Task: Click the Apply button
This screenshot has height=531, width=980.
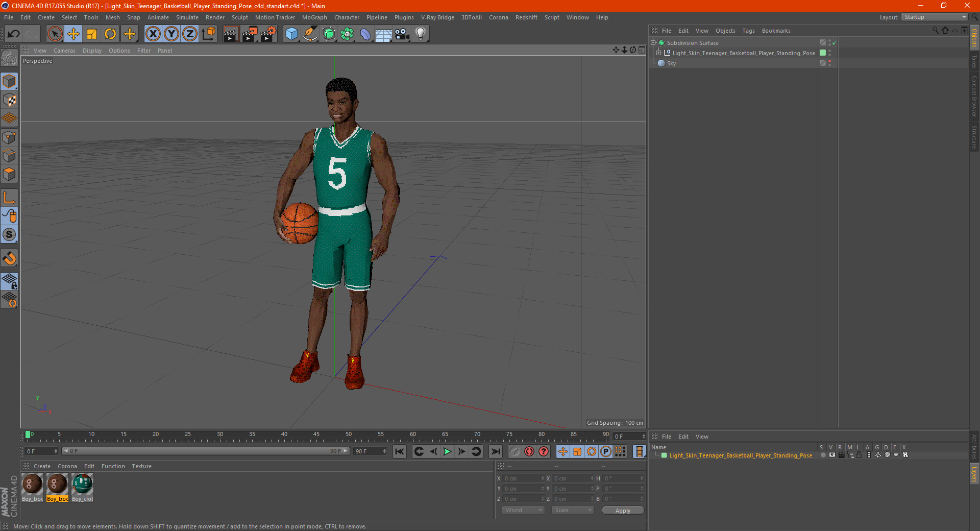Action: (x=623, y=511)
